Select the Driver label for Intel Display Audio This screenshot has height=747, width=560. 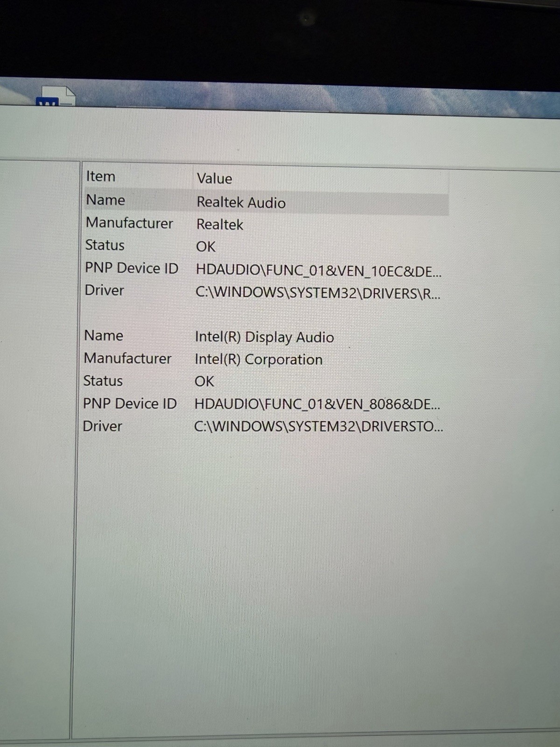coord(102,426)
